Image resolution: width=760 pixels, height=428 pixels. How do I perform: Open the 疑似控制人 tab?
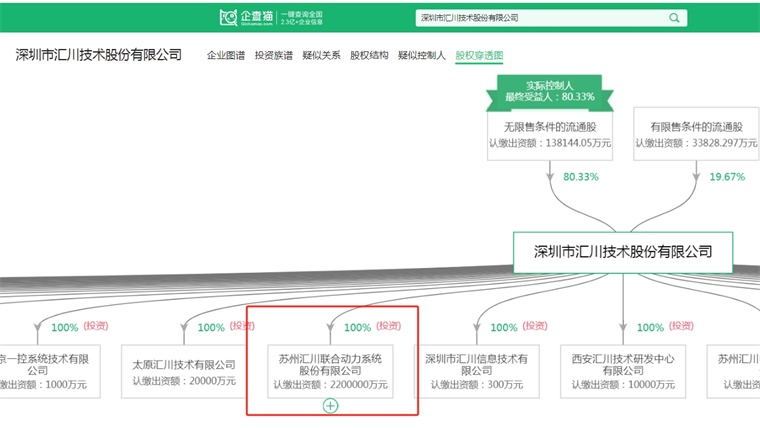(422, 55)
